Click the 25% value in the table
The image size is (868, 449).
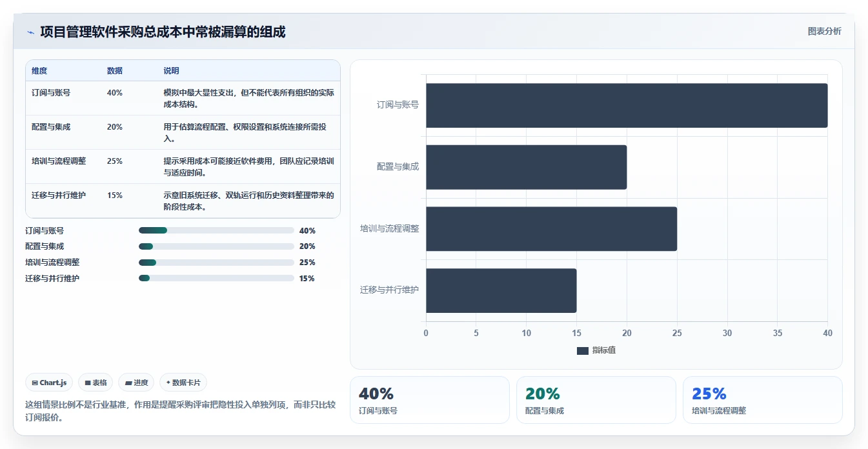[x=115, y=161]
